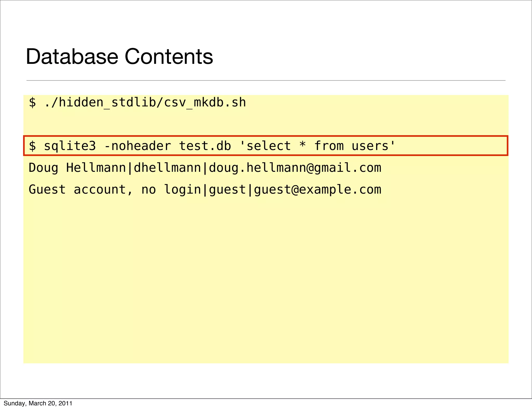
Task: Select the Doug Hellmann output row
Action: (x=205, y=168)
